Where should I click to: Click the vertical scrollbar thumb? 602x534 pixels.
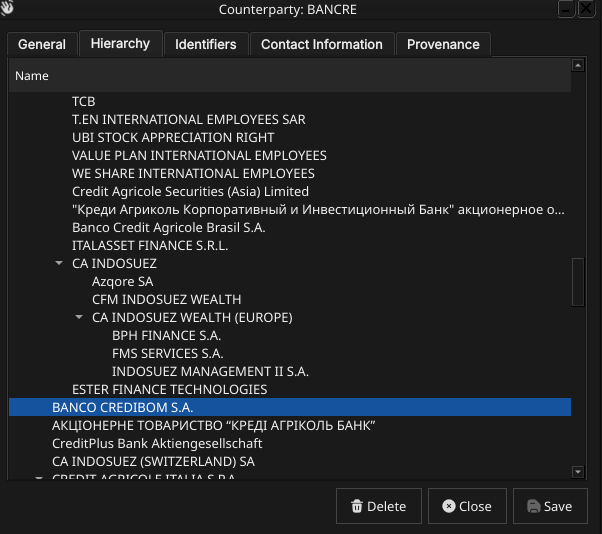[578, 282]
